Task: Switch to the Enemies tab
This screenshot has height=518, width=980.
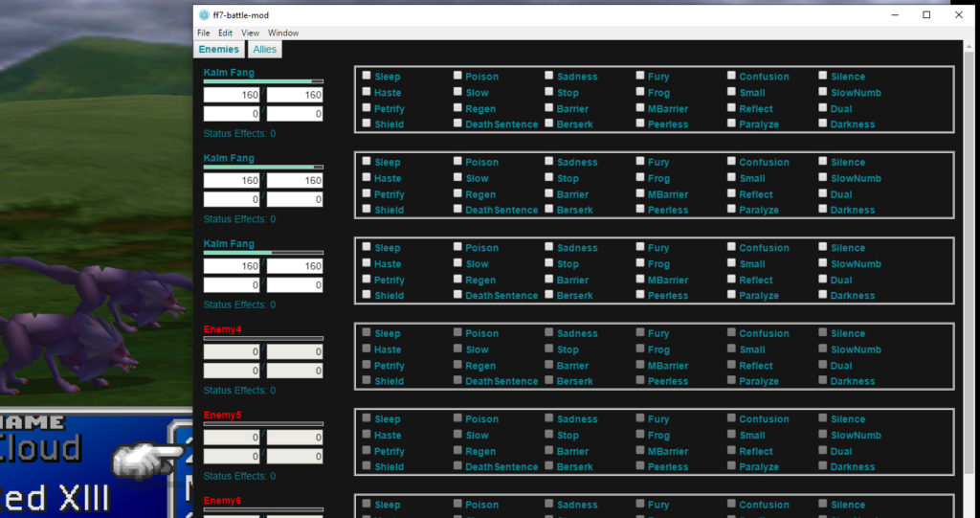Action: click(219, 50)
